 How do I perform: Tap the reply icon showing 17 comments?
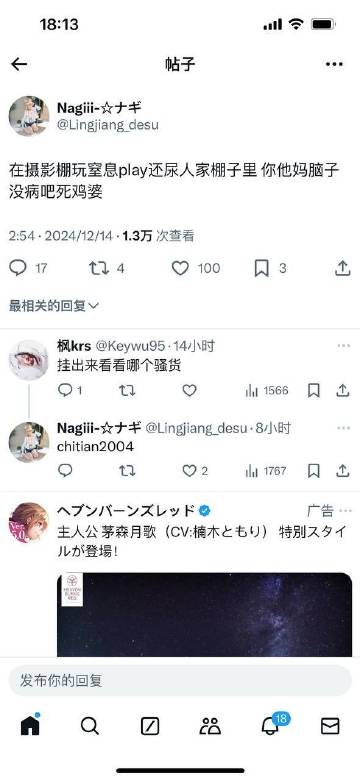18,268
